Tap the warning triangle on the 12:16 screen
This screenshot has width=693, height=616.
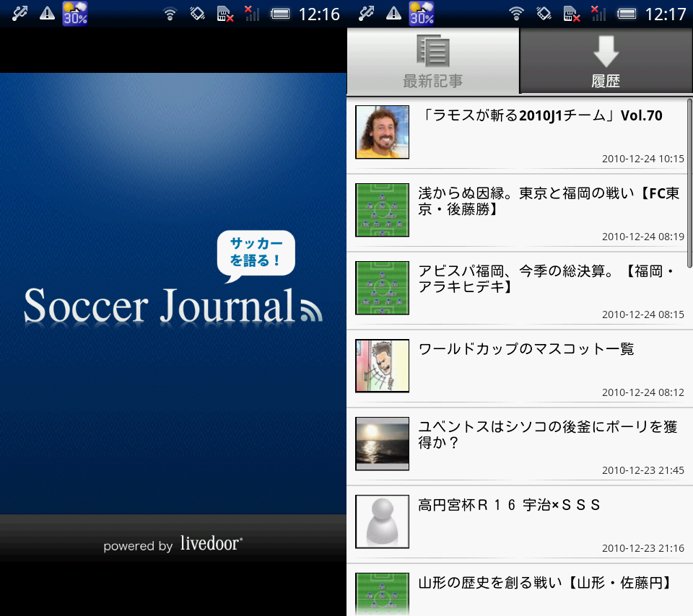click(x=47, y=14)
